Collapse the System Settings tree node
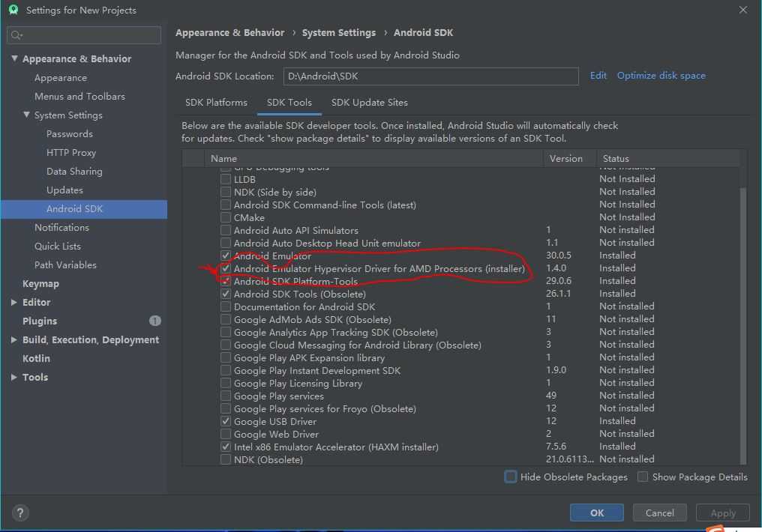This screenshot has width=762, height=532. (x=26, y=115)
